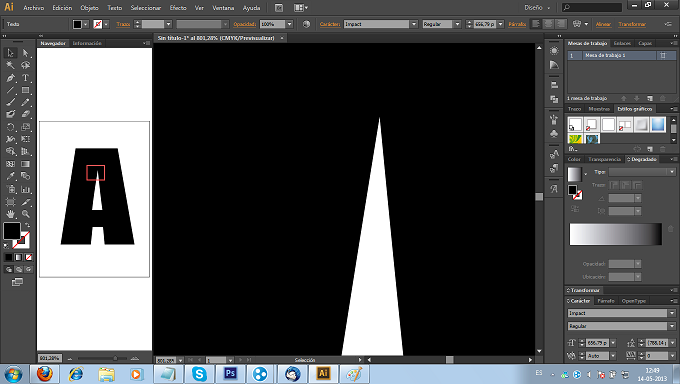Viewport: 680px width, 384px height.
Task: Select the Direct Selection tool
Action: (26, 53)
